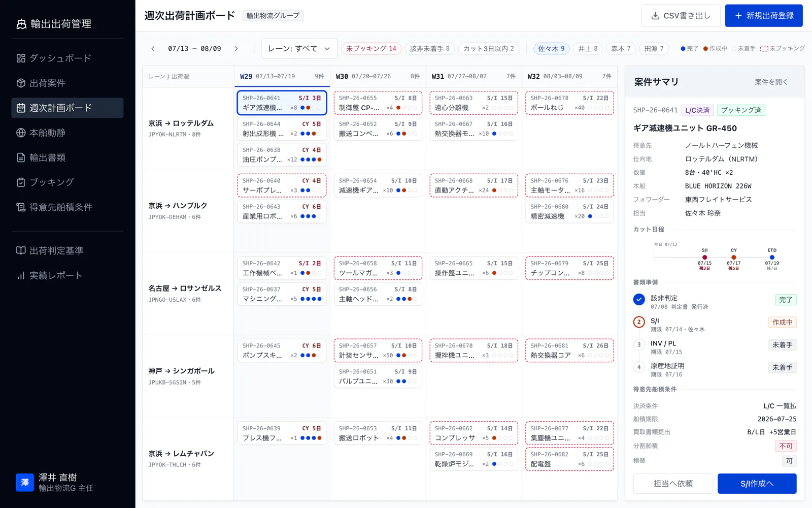Viewport: 812px width, 508px height.
Task: Go to next week range arrow
Action: coord(236,49)
